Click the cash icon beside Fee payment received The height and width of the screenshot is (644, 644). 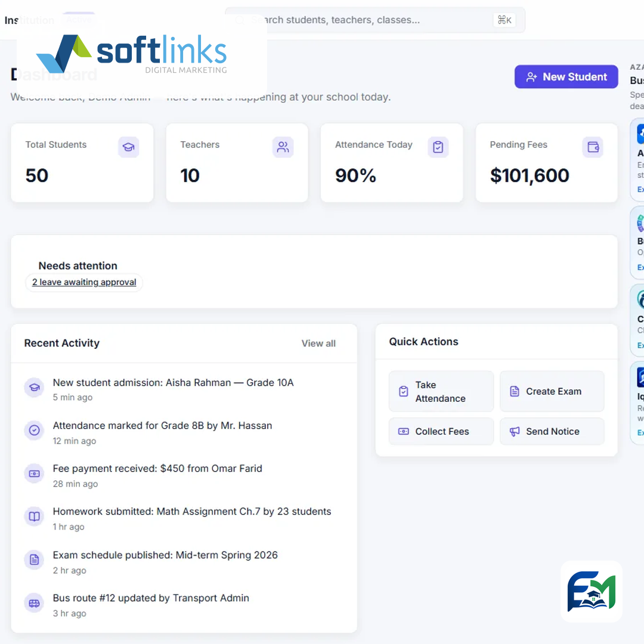35,473
